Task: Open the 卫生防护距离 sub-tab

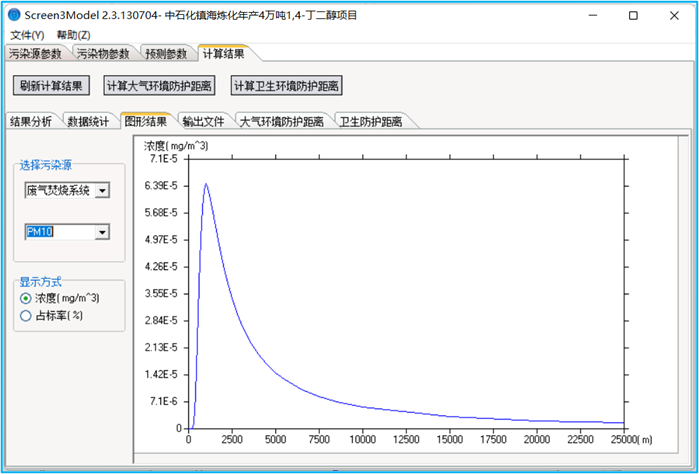Action: (x=371, y=121)
